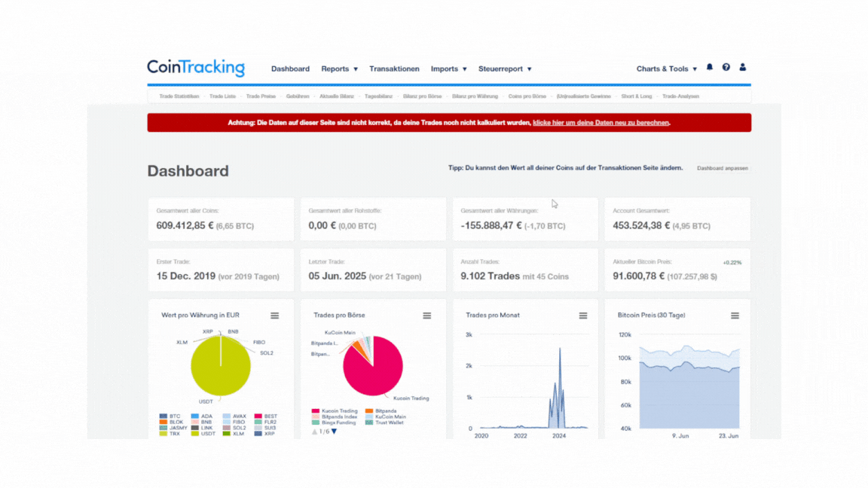Expand the Reports dropdown menu
The width and height of the screenshot is (868, 488).
(339, 69)
